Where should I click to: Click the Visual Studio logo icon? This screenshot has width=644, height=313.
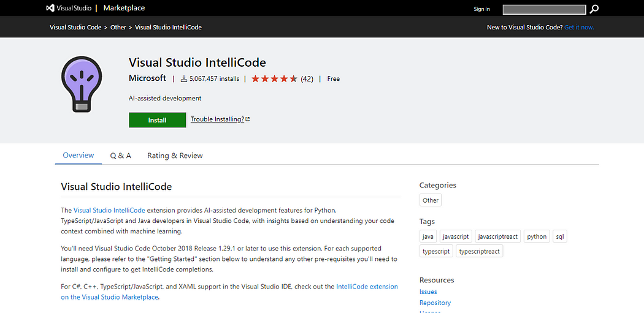click(50, 8)
